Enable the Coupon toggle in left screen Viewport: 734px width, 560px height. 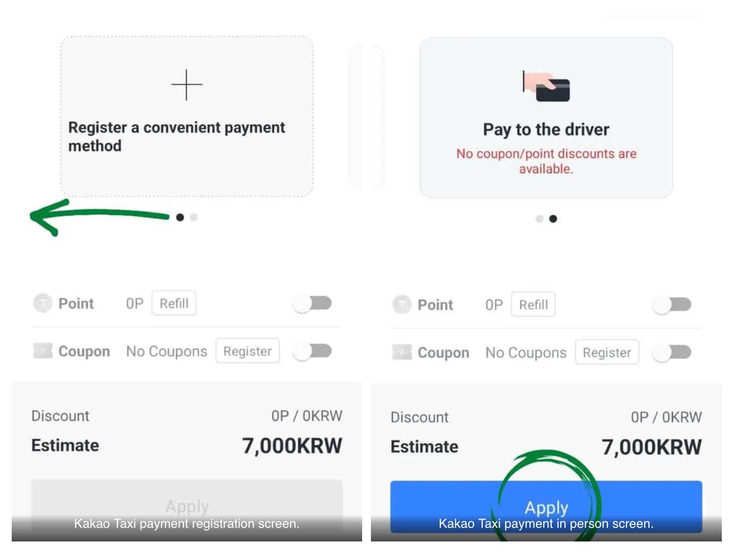pyautogui.click(x=312, y=351)
